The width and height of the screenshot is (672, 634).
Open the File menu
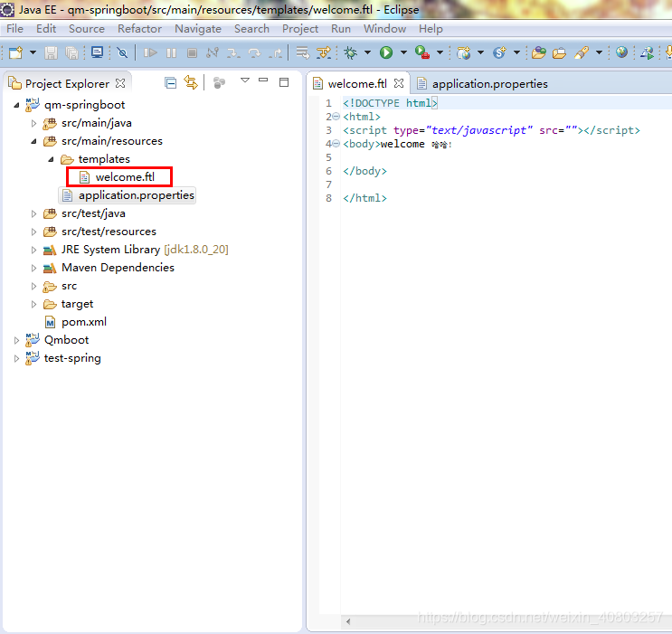point(15,29)
